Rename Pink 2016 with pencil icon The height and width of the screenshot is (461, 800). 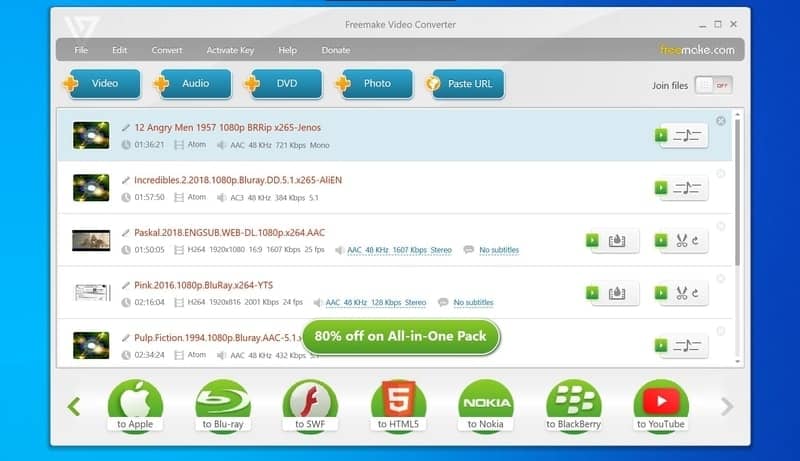click(x=126, y=285)
